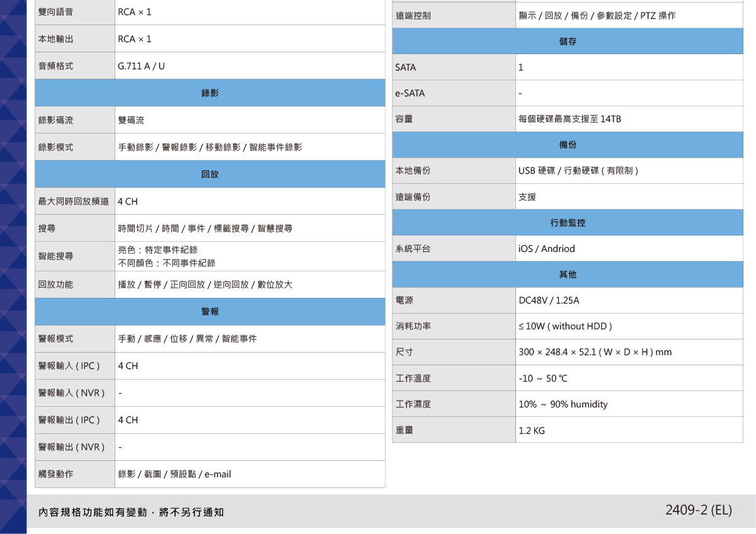Select the ≤ 10W ( without HDD ) value
The width and height of the screenshot is (756, 534).
565,326
